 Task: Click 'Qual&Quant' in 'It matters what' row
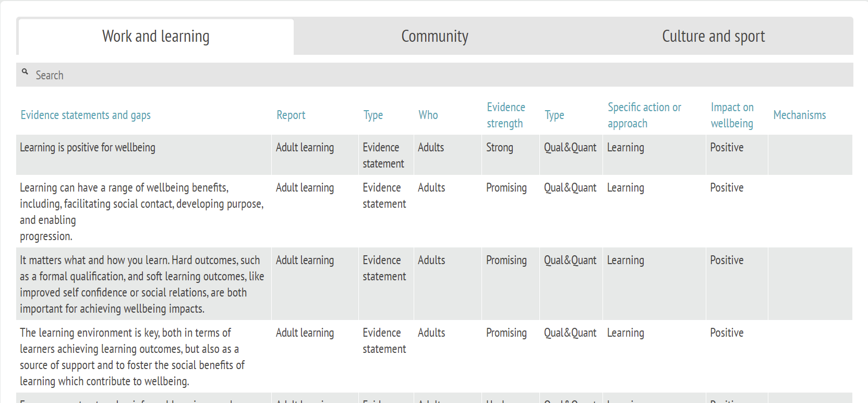[570, 260]
